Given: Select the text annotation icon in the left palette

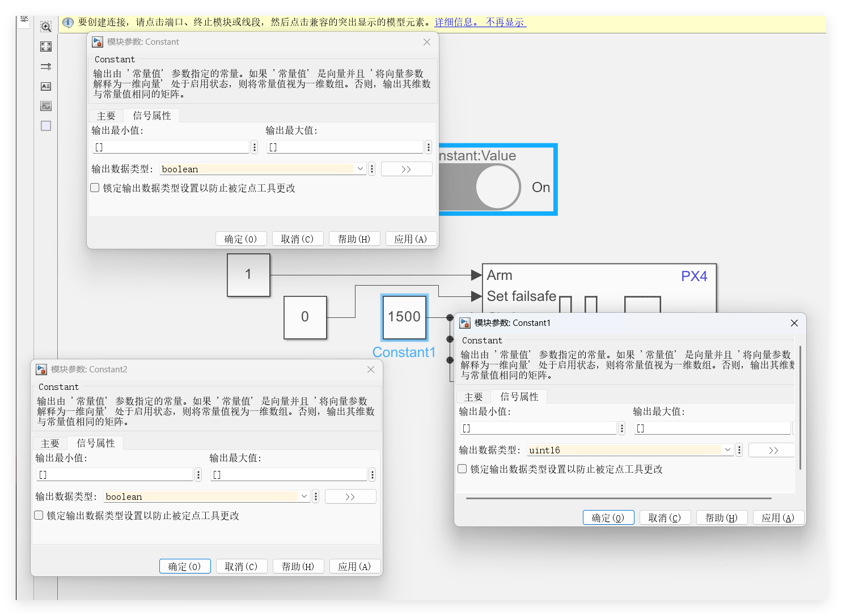Looking at the screenshot, I should tap(46, 86).
